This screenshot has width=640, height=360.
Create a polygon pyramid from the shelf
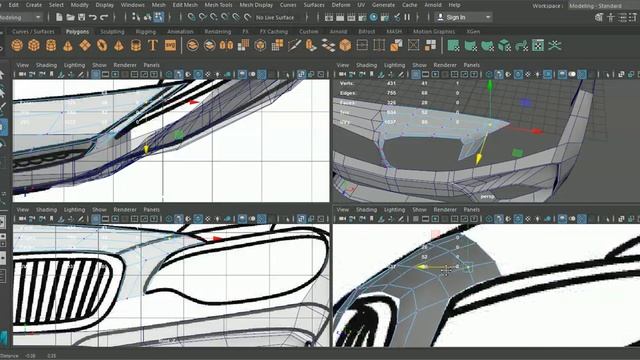point(119,45)
